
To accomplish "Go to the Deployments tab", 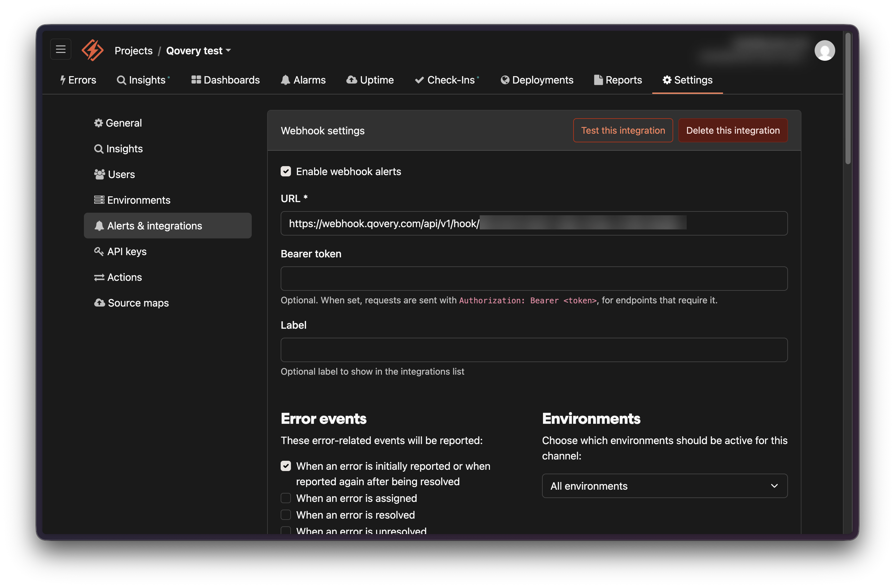I will tap(537, 80).
